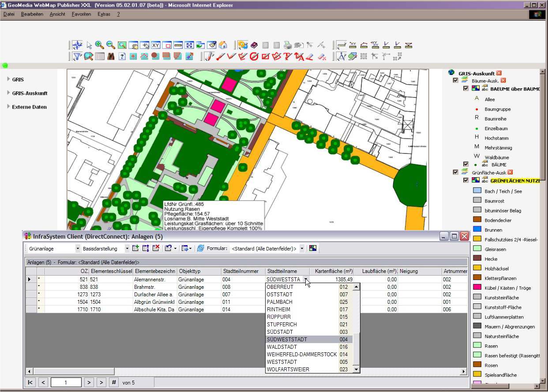548x392 pixels.
Task: Click the delete record icon with red X
Action: [x=156, y=249]
